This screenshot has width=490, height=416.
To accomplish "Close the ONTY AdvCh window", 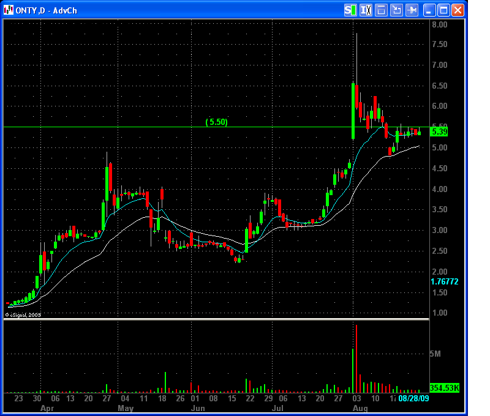I will [x=458, y=10].
